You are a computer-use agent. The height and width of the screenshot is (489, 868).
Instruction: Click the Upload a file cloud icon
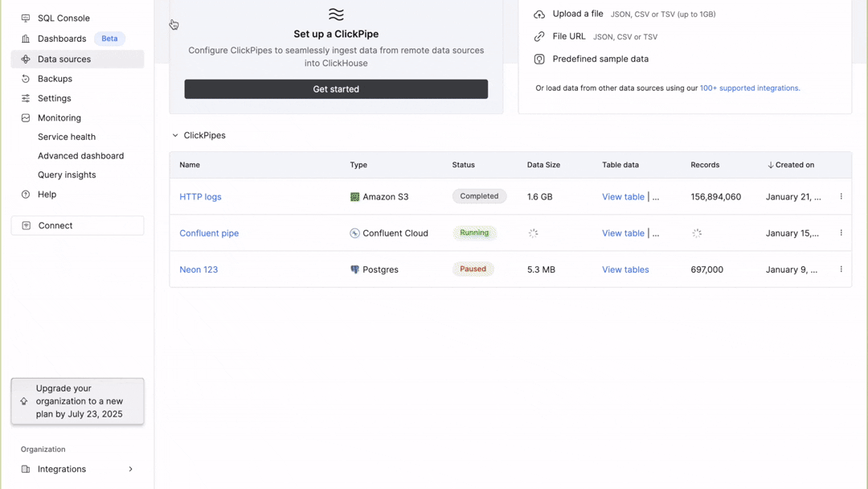(x=539, y=14)
